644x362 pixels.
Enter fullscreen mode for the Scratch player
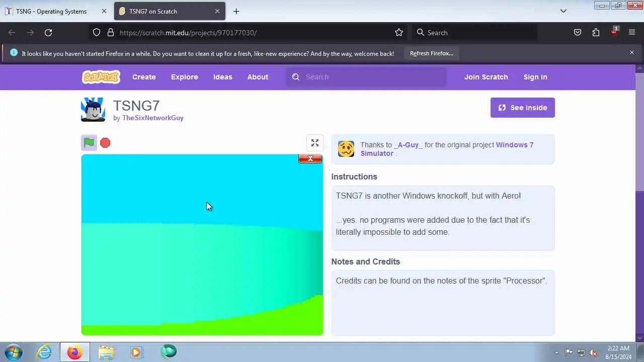point(315,143)
